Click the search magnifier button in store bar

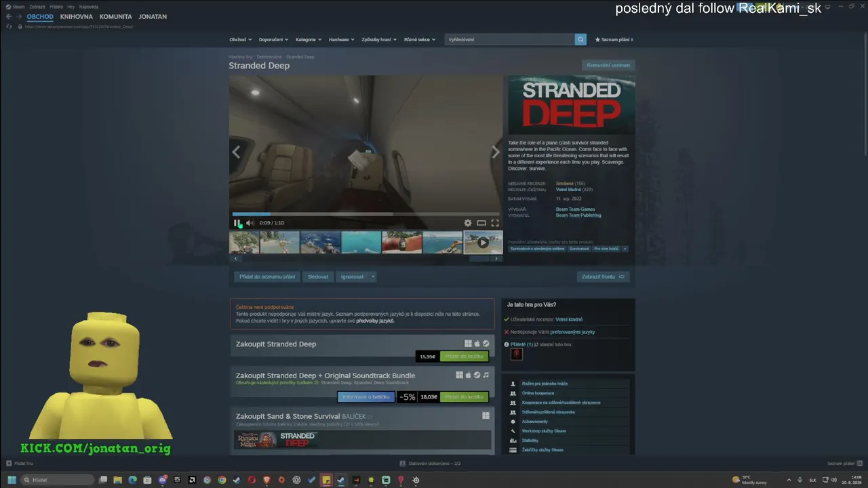[x=580, y=39]
